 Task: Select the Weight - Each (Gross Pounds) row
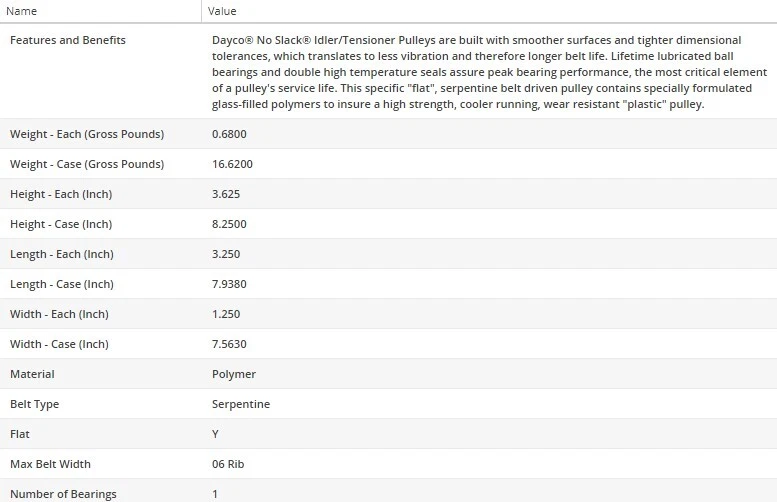tap(87, 134)
